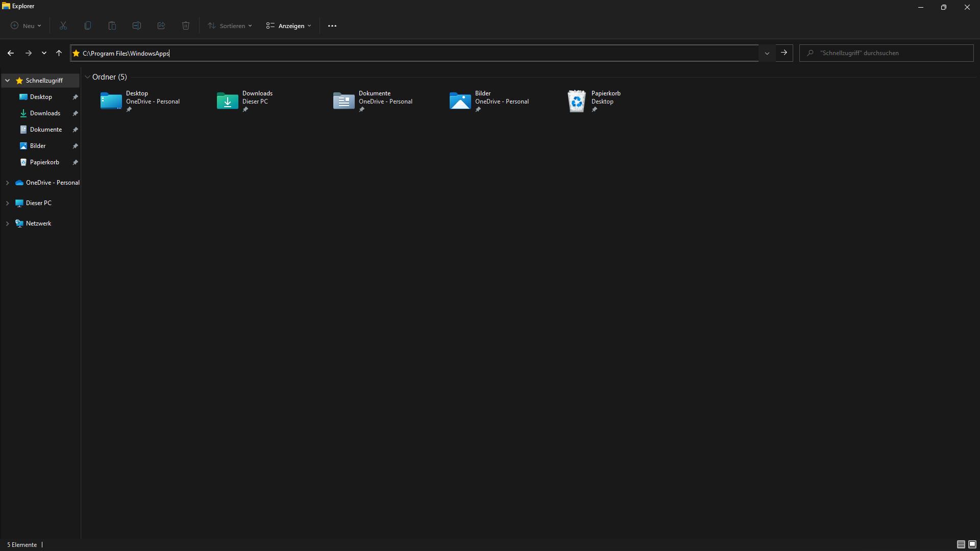Click the Delete trash icon in toolbar
The image size is (980, 551).
pos(186,26)
